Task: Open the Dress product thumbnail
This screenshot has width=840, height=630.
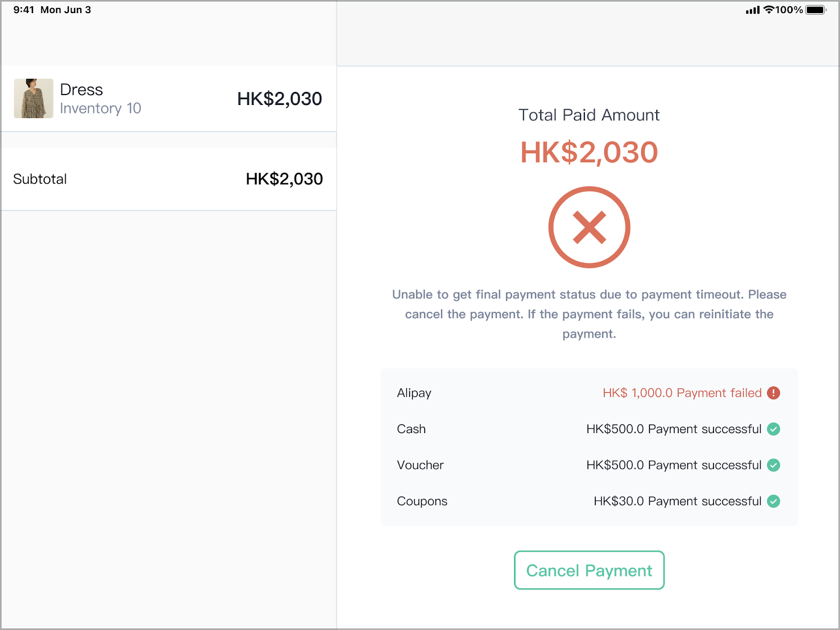Action: pos(34,99)
